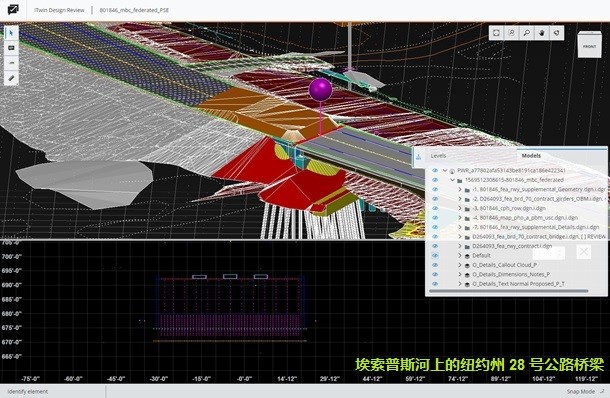
Task: Click the middle girder rectangle in section view
Action: (230, 276)
